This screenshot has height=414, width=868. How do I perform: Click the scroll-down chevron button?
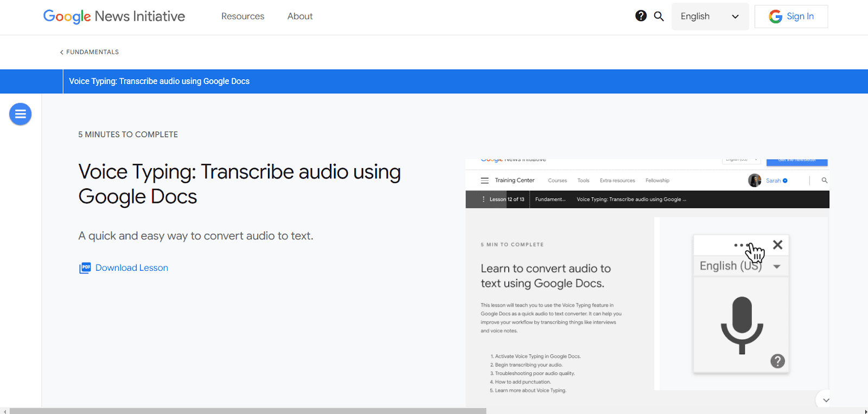[x=826, y=400]
